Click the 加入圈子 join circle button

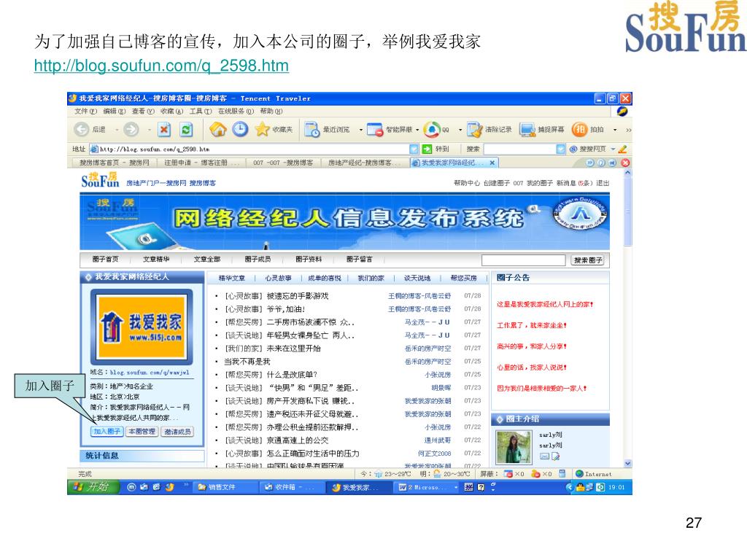107,432
